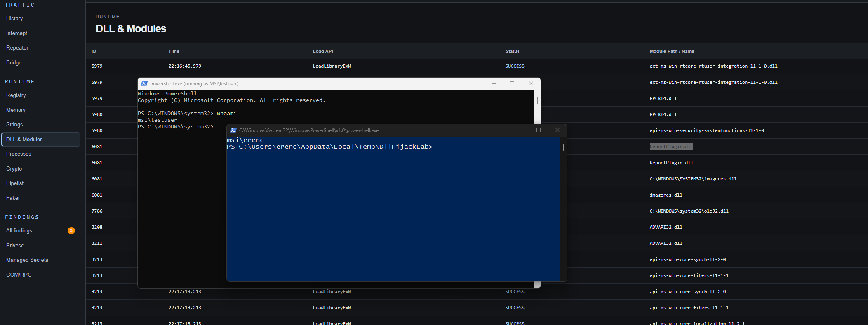Switch to the Intercept page
868x325 pixels.
16,33
